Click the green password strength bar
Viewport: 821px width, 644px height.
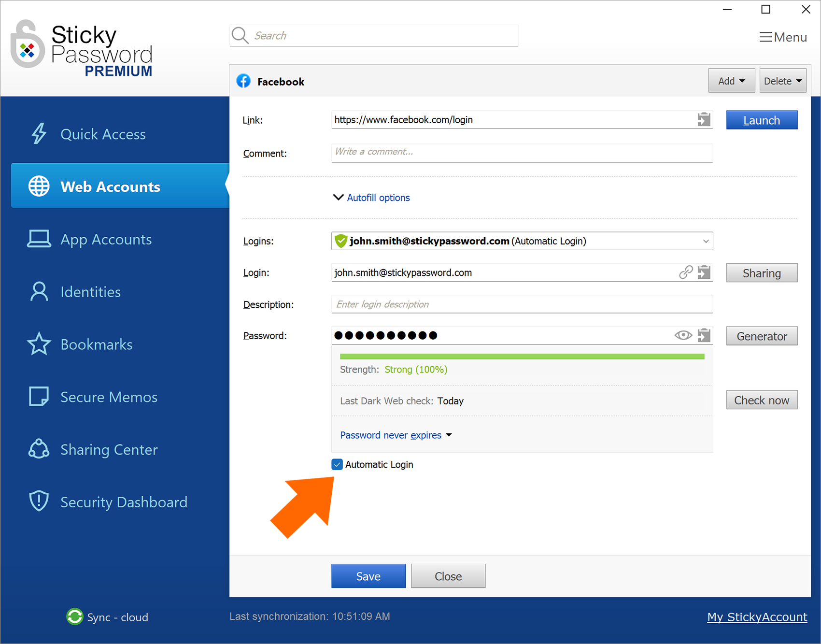point(522,357)
